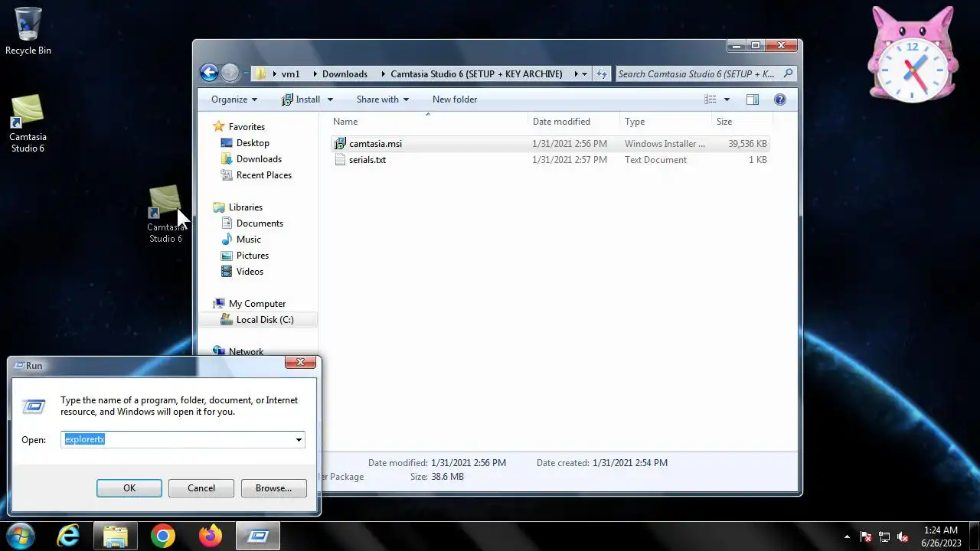Select Recent Places in the navigation pane
980x551 pixels.
tap(264, 175)
